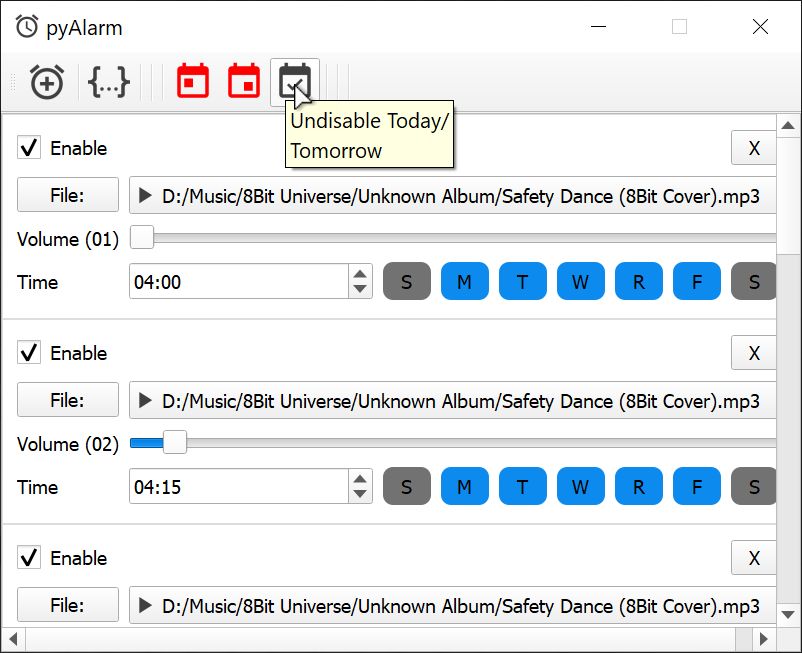
Task: Uncheck Enable on the third alarm
Action: [x=30, y=558]
